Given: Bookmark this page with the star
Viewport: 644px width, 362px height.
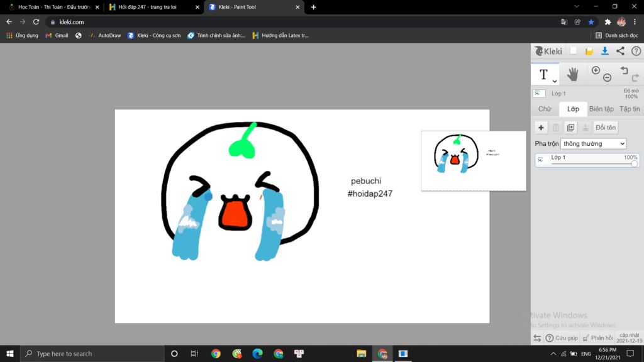Looking at the screenshot, I should (x=591, y=22).
